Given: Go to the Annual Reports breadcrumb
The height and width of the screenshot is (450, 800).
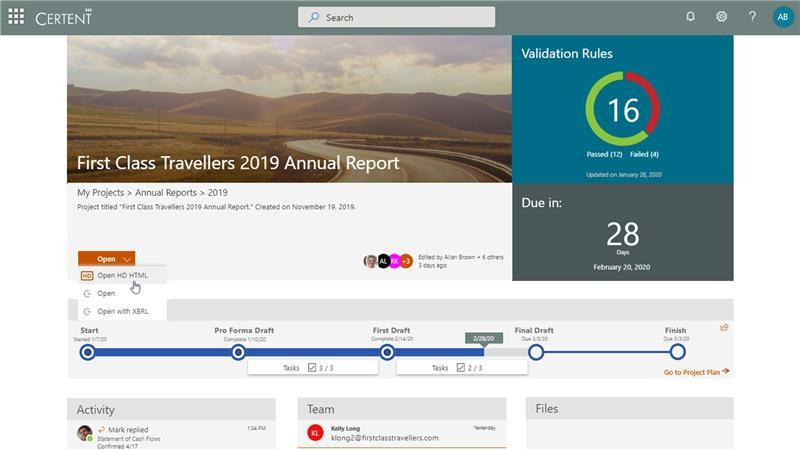Looking at the screenshot, I should (166, 193).
